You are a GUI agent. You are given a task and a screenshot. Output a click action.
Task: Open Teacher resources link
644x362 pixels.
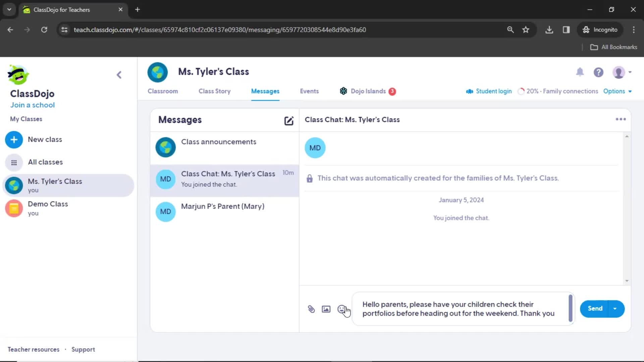pyautogui.click(x=34, y=349)
